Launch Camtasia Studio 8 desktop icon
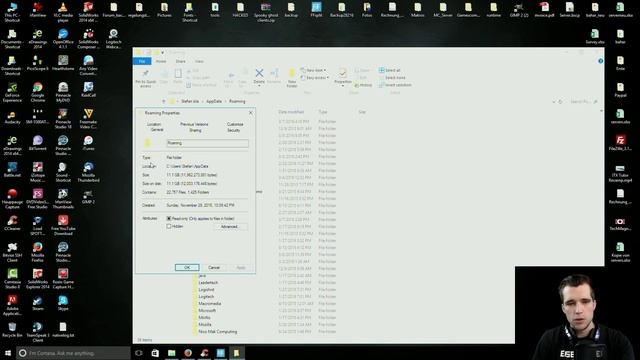This screenshot has height=360, width=640. (x=12, y=278)
